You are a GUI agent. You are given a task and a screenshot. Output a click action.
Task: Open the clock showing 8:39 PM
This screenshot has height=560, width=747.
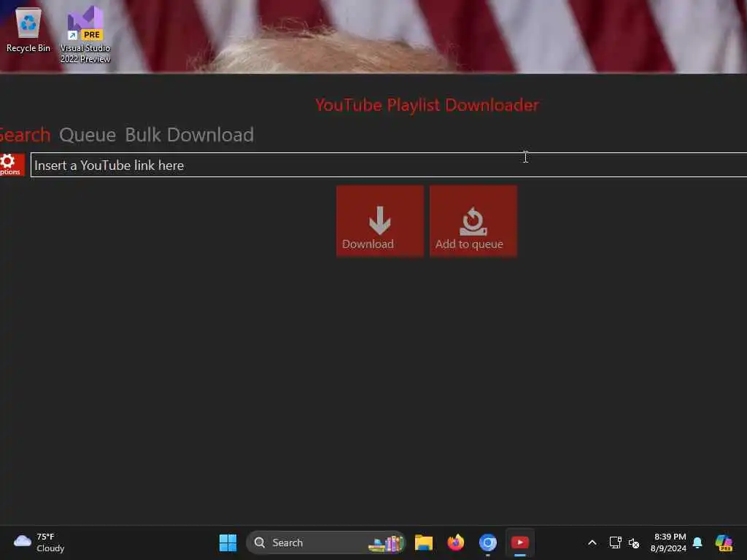click(x=670, y=542)
